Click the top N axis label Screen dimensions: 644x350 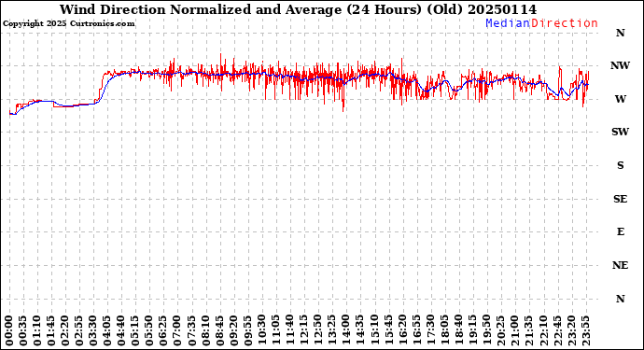point(620,33)
